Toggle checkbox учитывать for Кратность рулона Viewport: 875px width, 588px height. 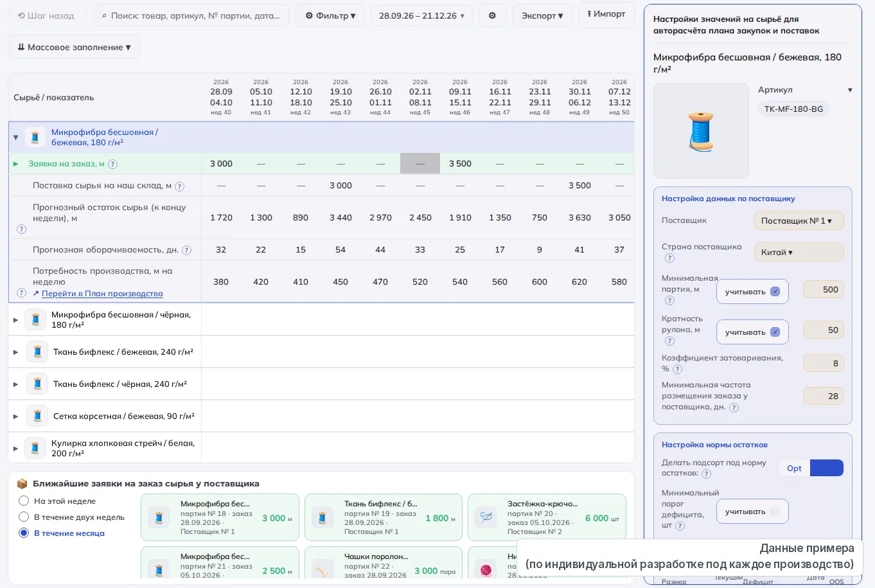[775, 332]
